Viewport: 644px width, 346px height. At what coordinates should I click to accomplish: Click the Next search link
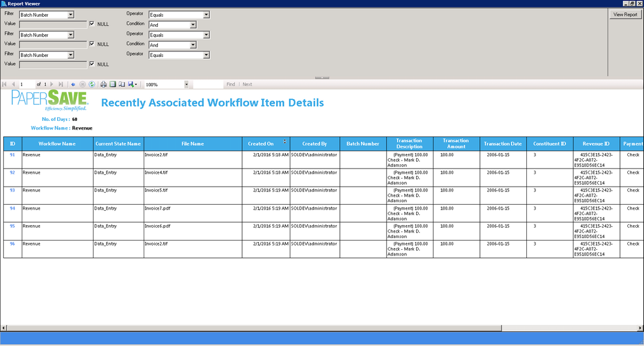247,84
